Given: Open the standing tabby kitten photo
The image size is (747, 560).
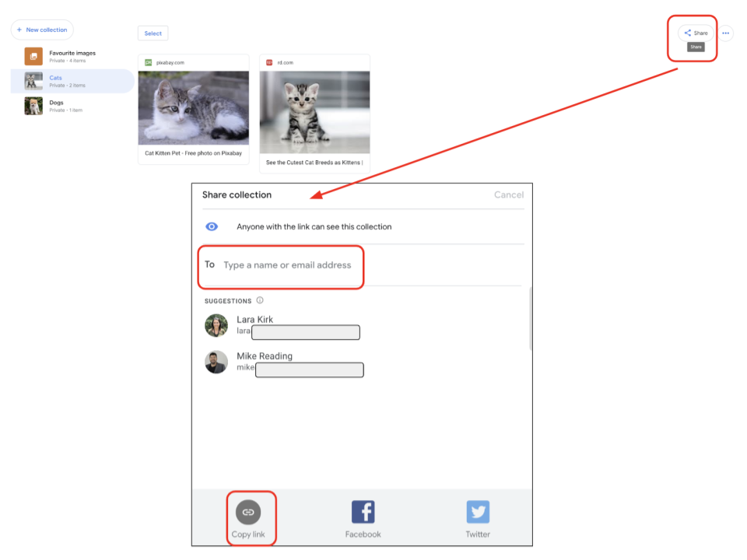Looking at the screenshot, I should (x=314, y=112).
